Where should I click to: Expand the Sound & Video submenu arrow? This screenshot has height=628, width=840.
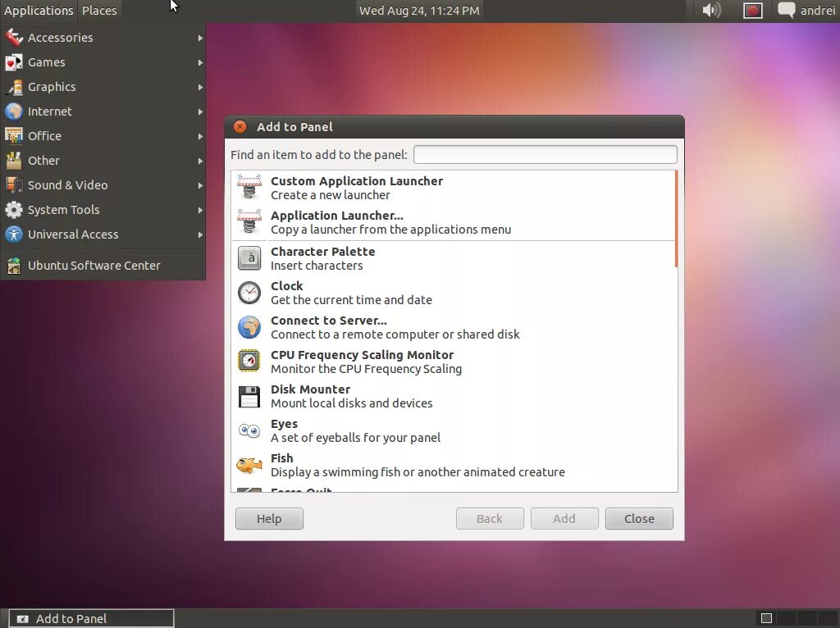point(200,186)
